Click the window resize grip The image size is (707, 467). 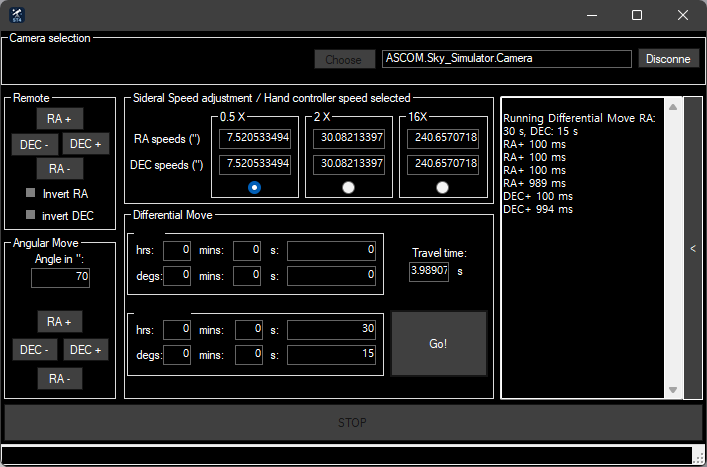click(700, 457)
